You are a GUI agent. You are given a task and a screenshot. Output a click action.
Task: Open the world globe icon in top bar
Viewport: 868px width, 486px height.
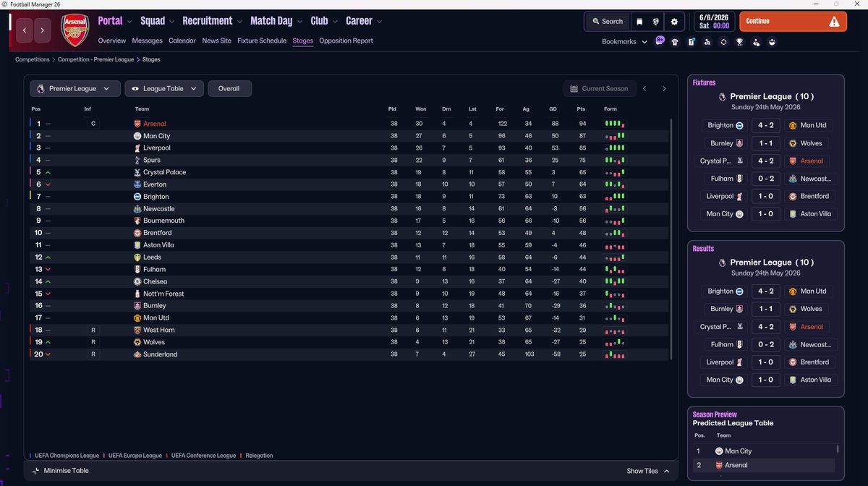pyautogui.click(x=656, y=22)
